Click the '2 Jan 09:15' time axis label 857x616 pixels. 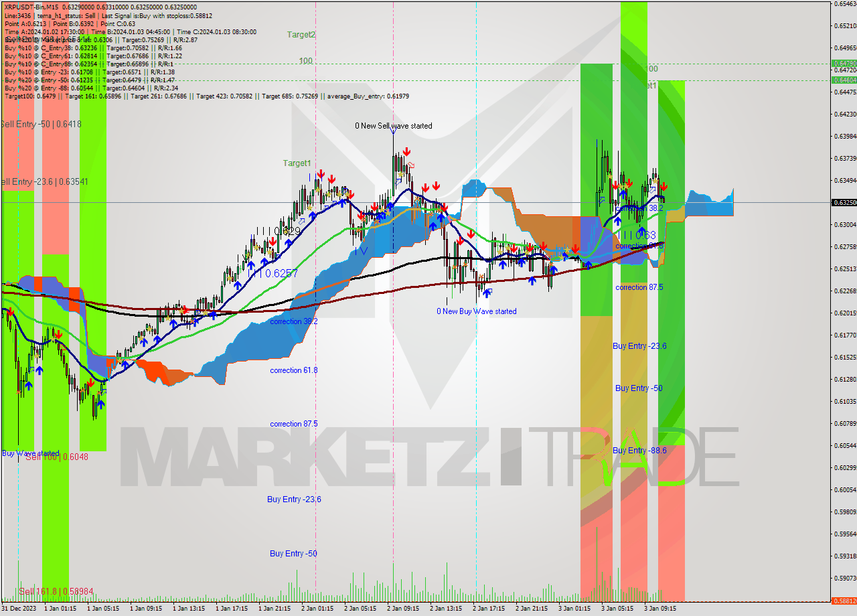tap(403, 609)
